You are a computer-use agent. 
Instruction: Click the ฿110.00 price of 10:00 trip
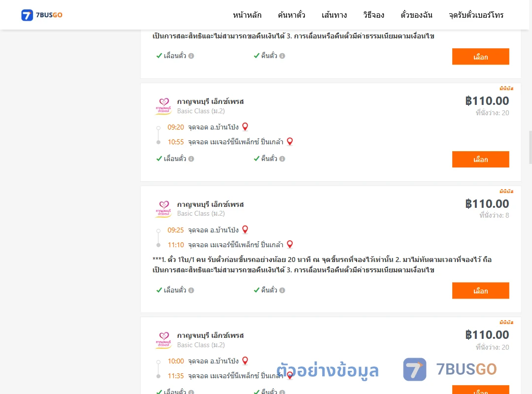tap(487, 334)
